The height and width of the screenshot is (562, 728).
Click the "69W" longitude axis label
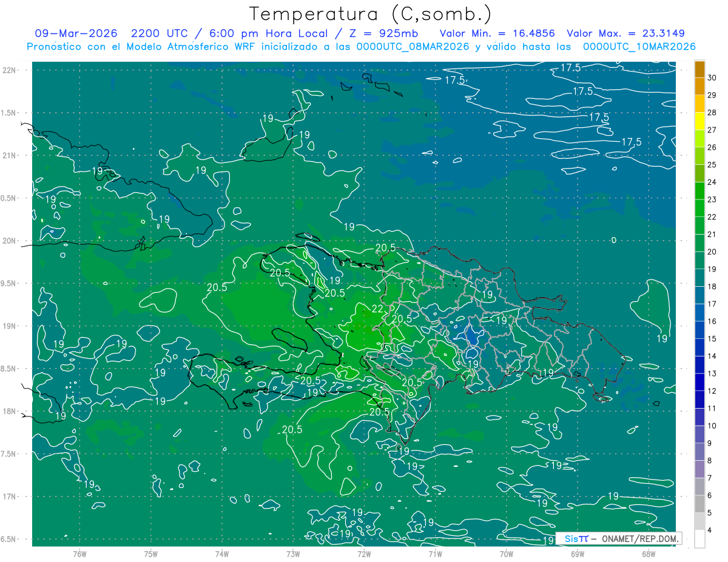coord(578,554)
